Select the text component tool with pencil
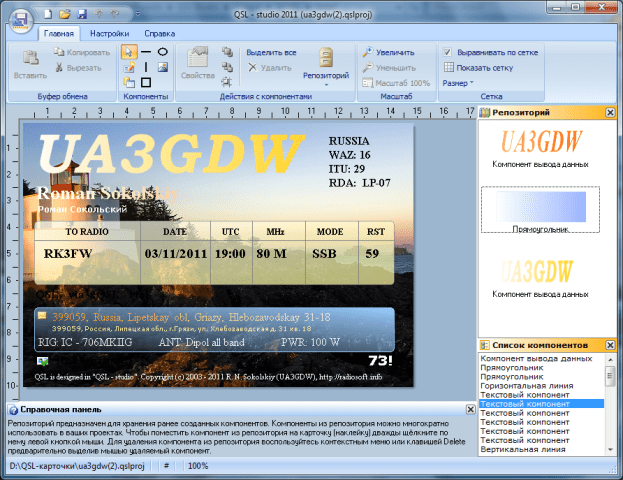 pos(129,68)
